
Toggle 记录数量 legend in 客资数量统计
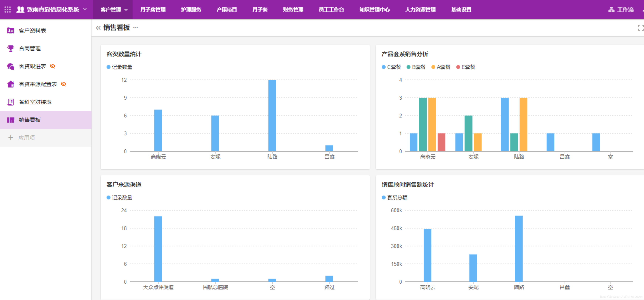[119, 67]
